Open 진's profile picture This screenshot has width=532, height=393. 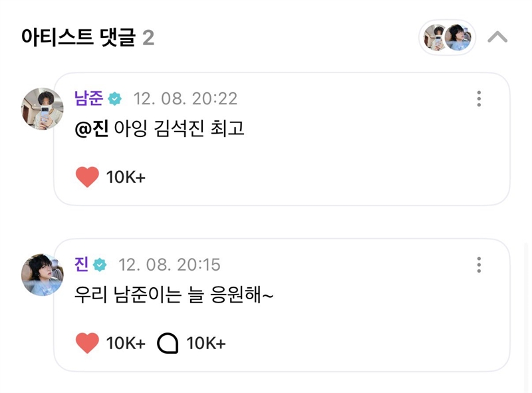click(43, 275)
